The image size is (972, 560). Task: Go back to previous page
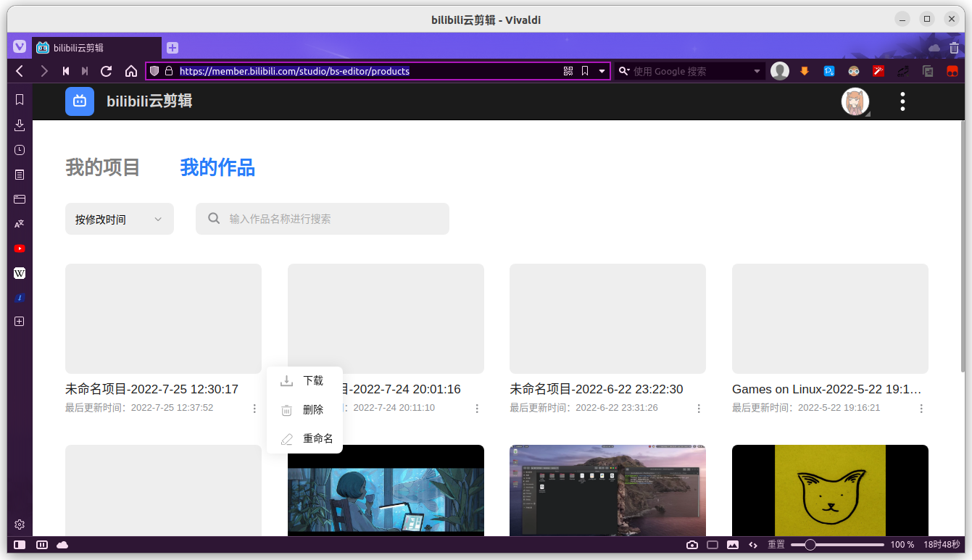pyautogui.click(x=20, y=71)
